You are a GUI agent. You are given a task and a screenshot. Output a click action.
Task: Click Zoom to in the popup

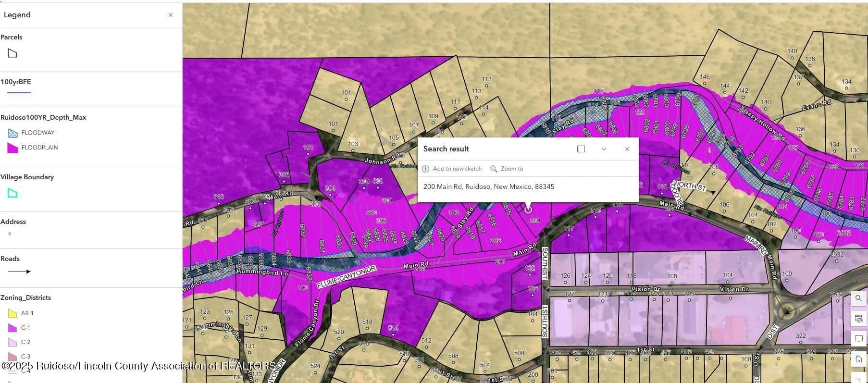click(x=507, y=169)
